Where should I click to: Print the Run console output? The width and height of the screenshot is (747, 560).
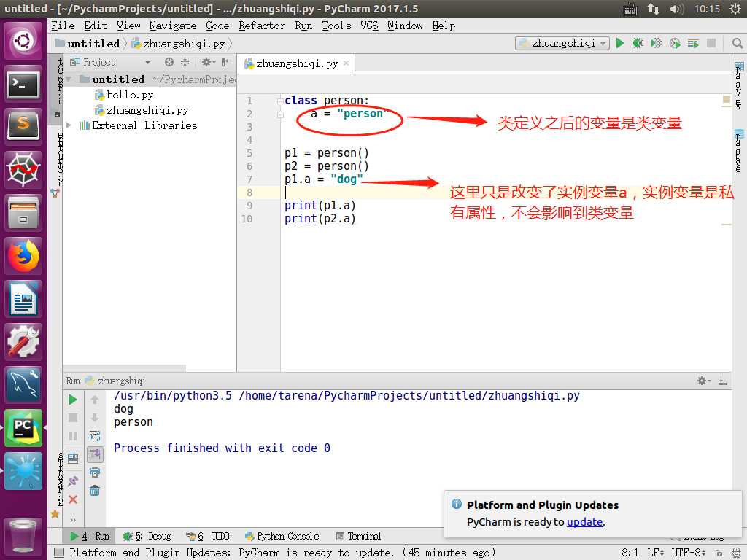[95, 472]
